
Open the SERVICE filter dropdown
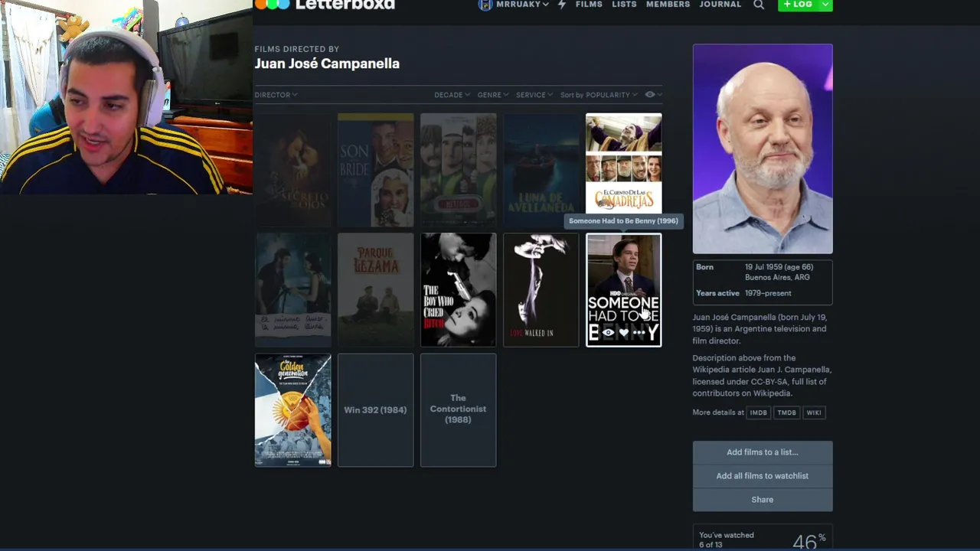coord(534,95)
